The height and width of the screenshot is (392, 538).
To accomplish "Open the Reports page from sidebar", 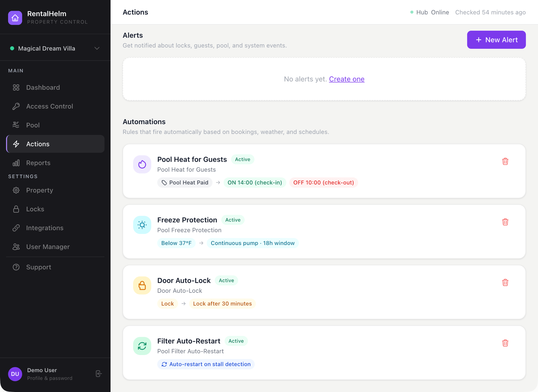I will [38, 163].
